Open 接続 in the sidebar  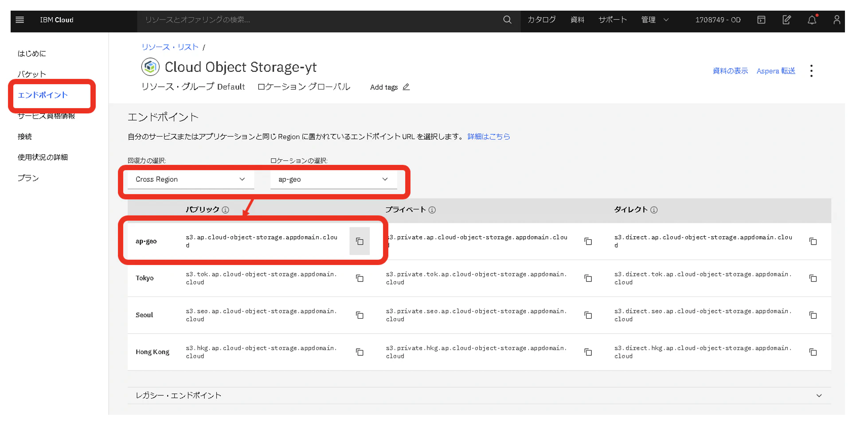click(x=25, y=136)
